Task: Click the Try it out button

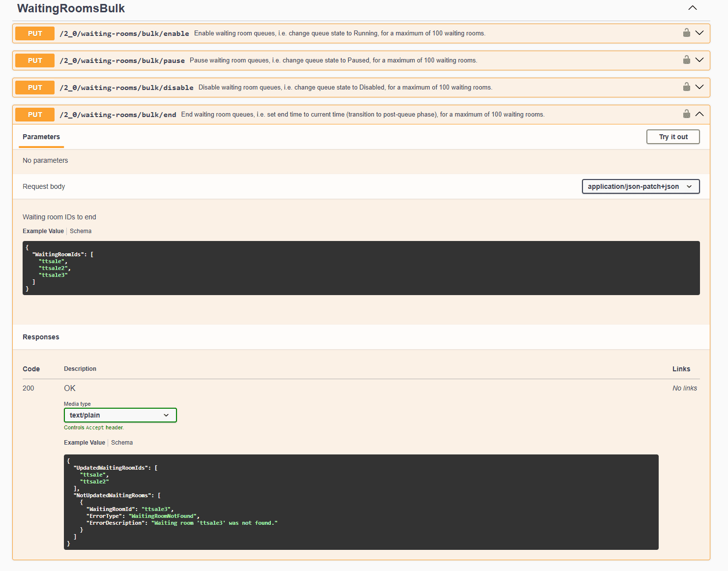Action: 673,137
